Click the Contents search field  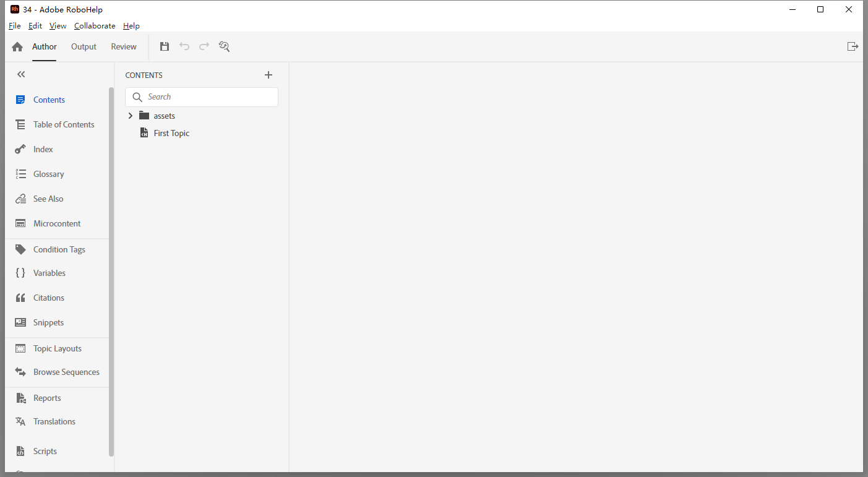pos(202,97)
